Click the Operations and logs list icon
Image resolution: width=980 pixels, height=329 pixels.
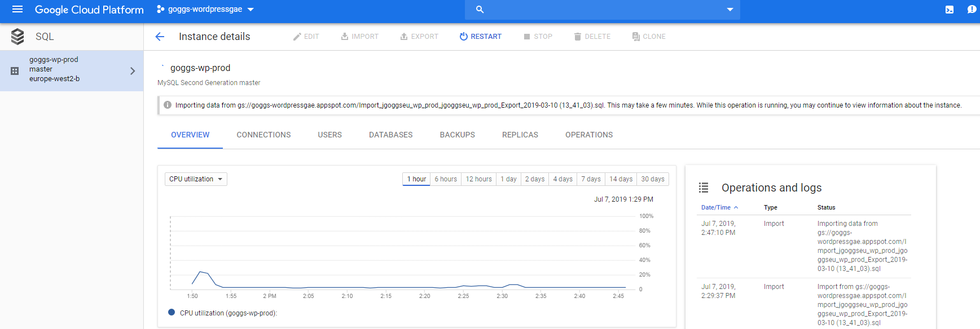[704, 188]
